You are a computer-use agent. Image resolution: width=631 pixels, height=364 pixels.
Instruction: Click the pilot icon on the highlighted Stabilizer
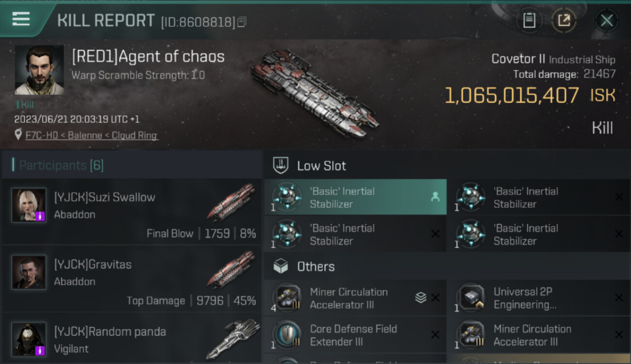pyautogui.click(x=435, y=197)
